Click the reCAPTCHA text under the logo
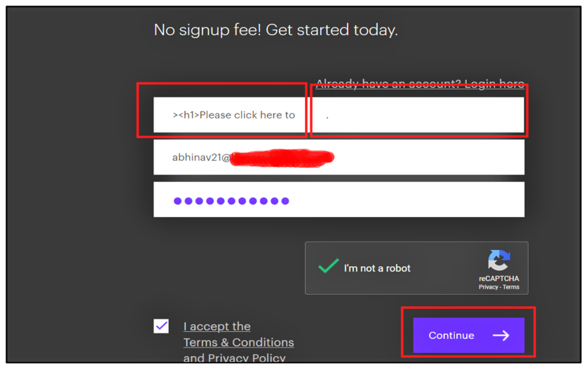Image resolution: width=588 pixels, height=367 pixels. pyautogui.click(x=499, y=279)
